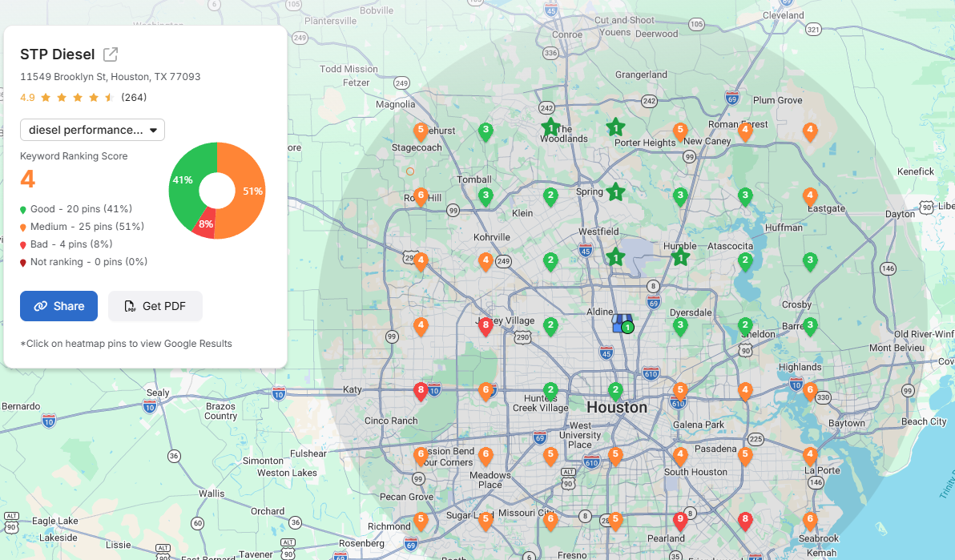Click the green 2 pin above Houston label
The image size is (955, 560).
click(616, 391)
